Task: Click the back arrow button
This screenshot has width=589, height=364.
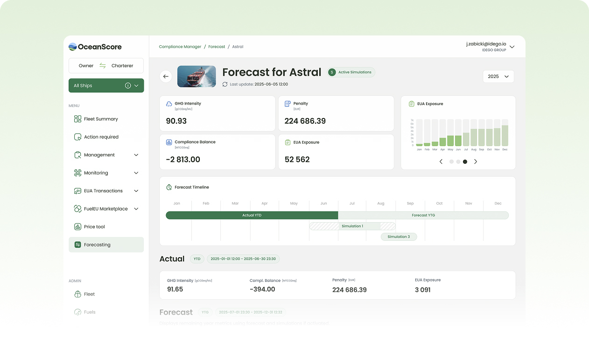Action: 166,77
